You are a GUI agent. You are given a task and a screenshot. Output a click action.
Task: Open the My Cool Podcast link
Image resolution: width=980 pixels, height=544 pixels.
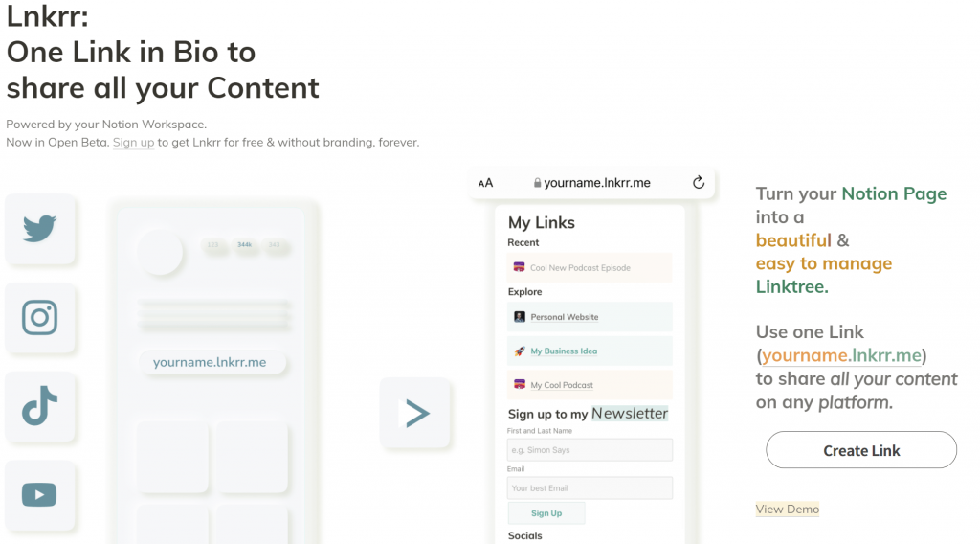click(590, 385)
